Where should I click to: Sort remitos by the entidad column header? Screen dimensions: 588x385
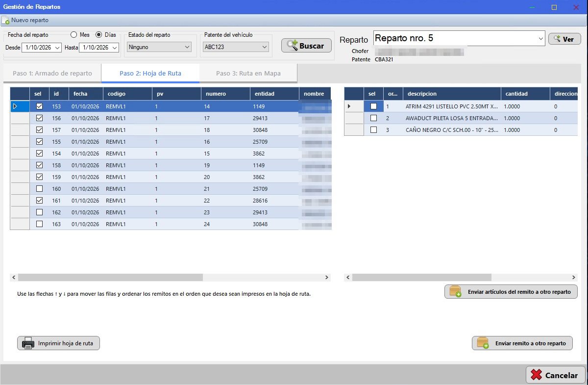pos(274,94)
